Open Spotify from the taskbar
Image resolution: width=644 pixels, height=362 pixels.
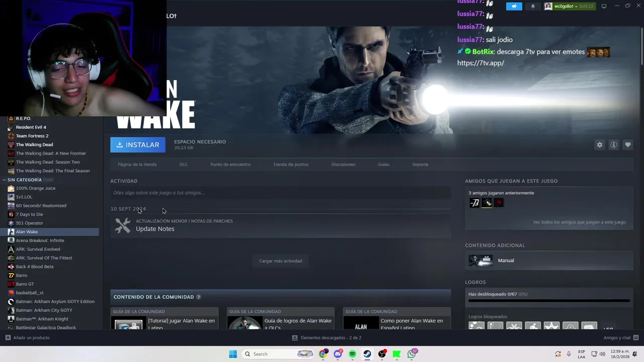[352, 354]
